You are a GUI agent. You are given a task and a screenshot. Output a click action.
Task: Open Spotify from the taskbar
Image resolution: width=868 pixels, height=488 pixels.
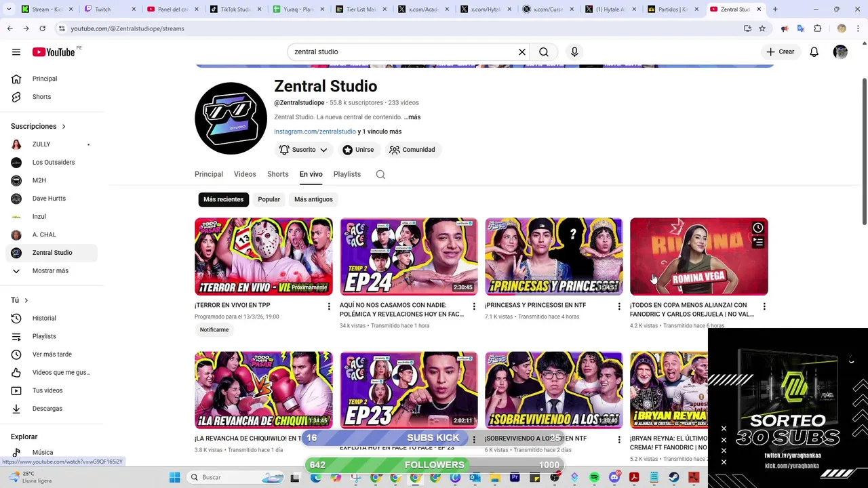(x=595, y=477)
